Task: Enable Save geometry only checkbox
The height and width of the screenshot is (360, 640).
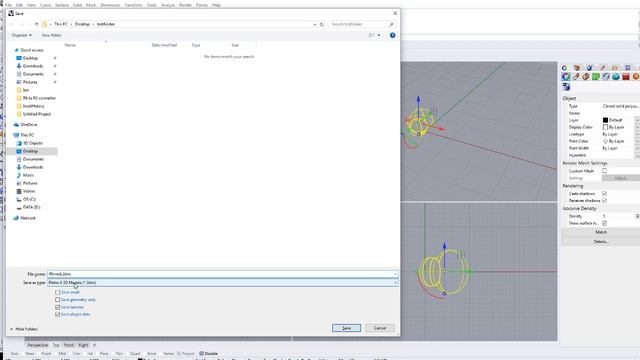Action: click(x=58, y=300)
